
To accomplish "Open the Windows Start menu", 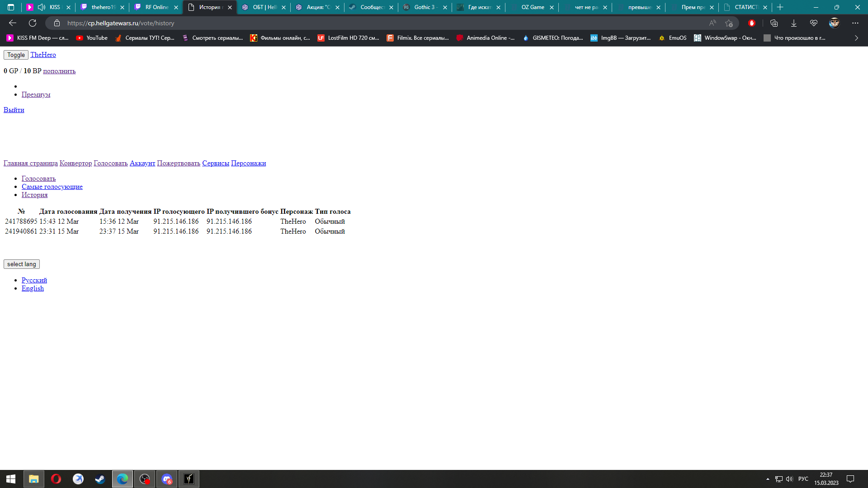I will [11, 479].
